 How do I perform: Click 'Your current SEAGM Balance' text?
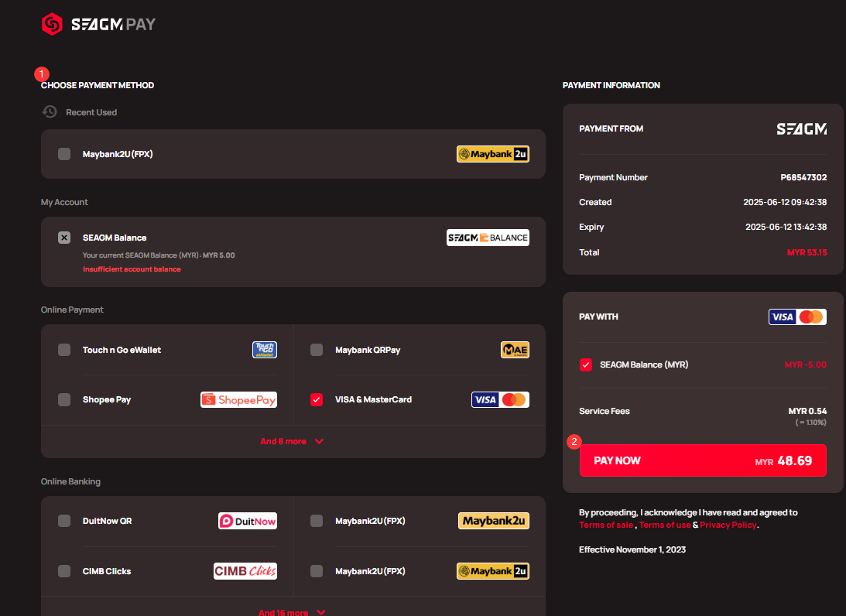pyautogui.click(x=159, y=255)
